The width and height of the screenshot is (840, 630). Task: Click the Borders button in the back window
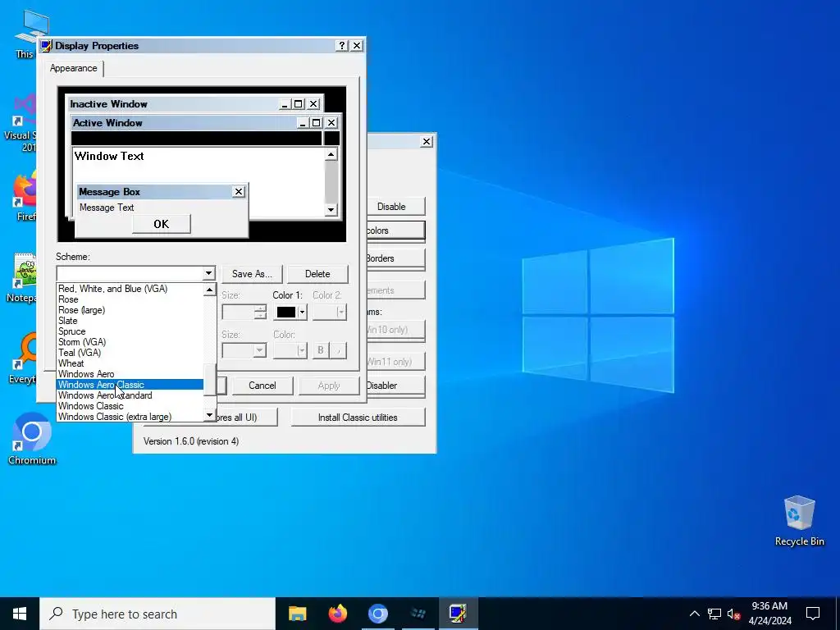[396, 258]
